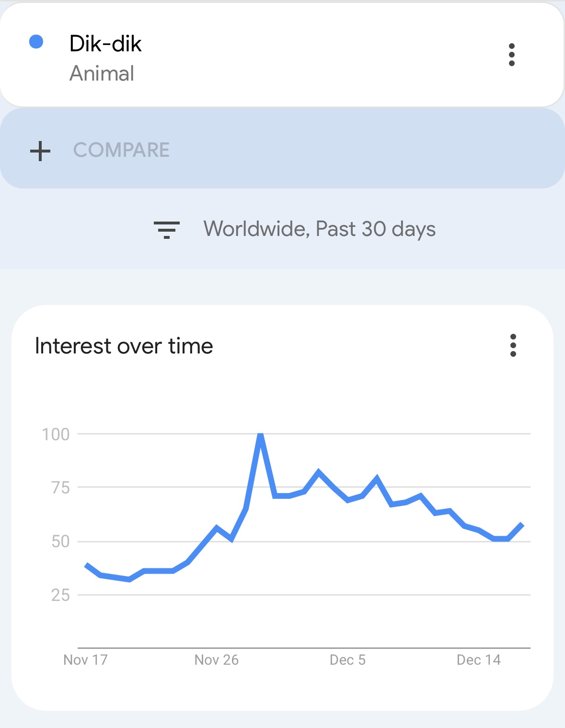This screenshot has width=565, height=728.
Task: Click the Dec 5 axis date label
Action: tap(347, 660)
